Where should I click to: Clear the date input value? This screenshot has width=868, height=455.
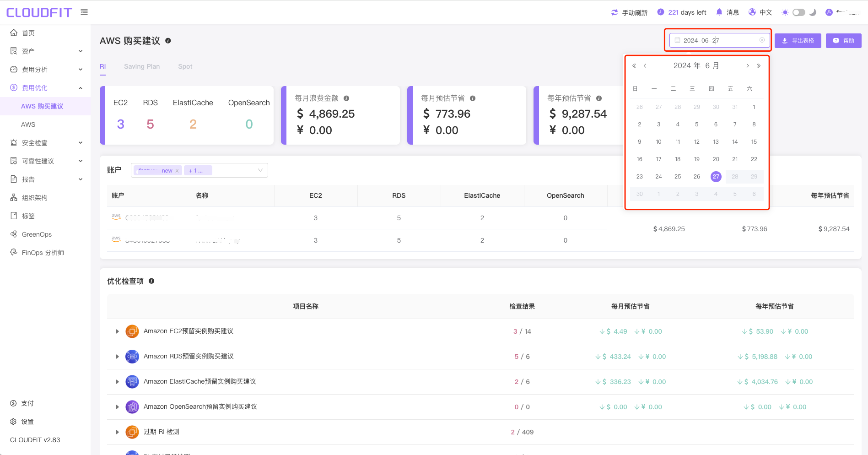(762, 40)
